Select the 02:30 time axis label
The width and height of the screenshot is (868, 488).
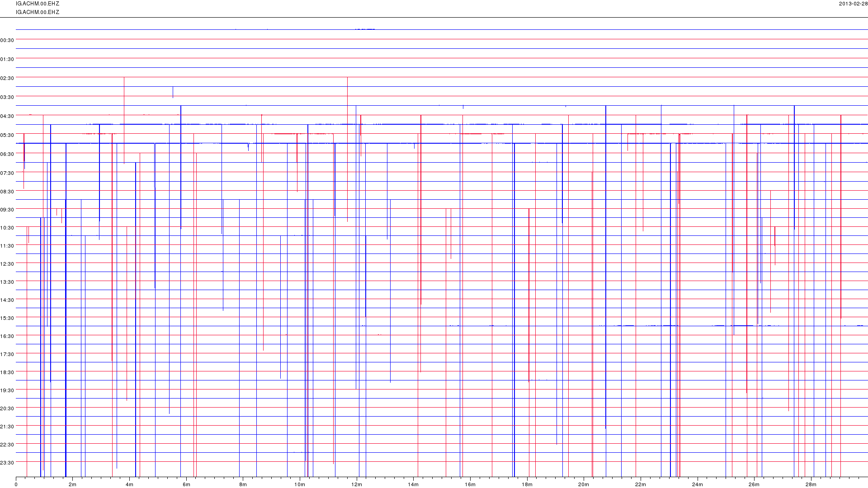(x=7, y=78)
